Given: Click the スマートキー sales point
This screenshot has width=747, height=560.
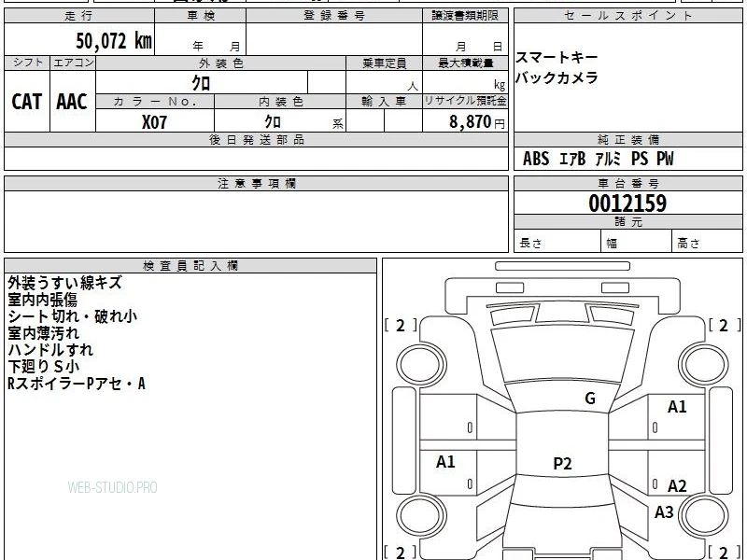Looking at the screenshot, I should tap(557, 58).
